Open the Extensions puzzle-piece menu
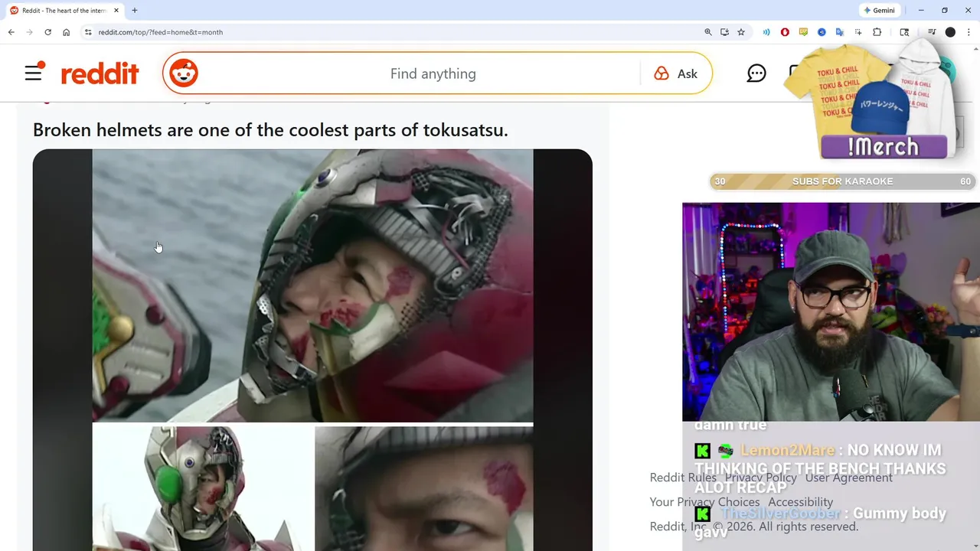Screen dimensions: 980x551 point(877,32)
